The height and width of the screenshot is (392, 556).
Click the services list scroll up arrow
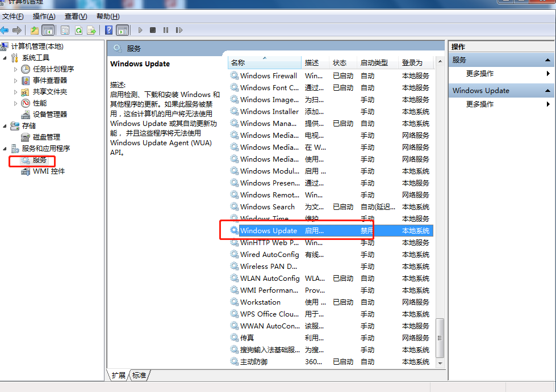tap(440, 62)
